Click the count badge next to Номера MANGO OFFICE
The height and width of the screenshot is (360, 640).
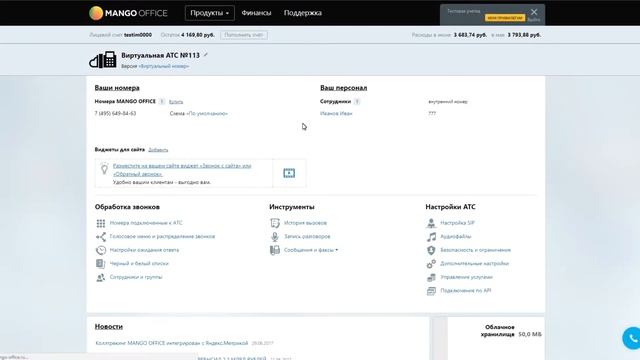click(162, 102)
